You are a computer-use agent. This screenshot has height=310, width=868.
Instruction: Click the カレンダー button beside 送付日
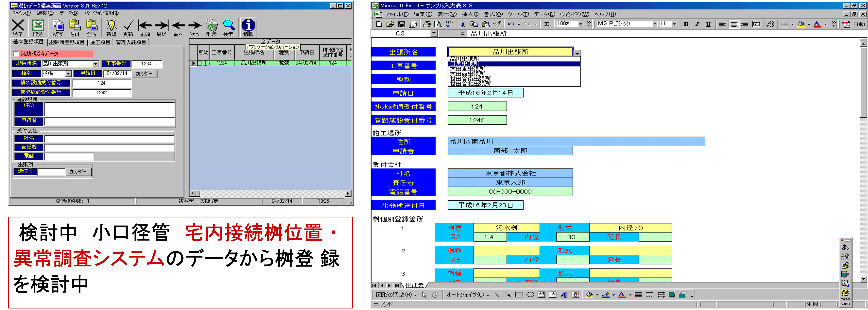point(78,172)
